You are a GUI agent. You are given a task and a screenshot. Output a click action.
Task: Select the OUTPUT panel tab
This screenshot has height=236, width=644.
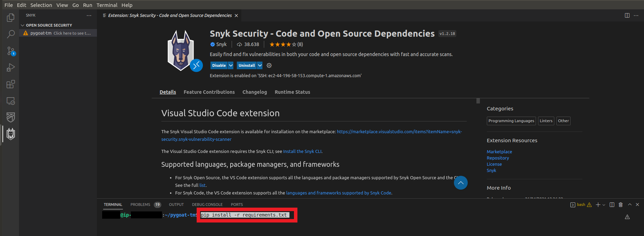click(176, 205)
